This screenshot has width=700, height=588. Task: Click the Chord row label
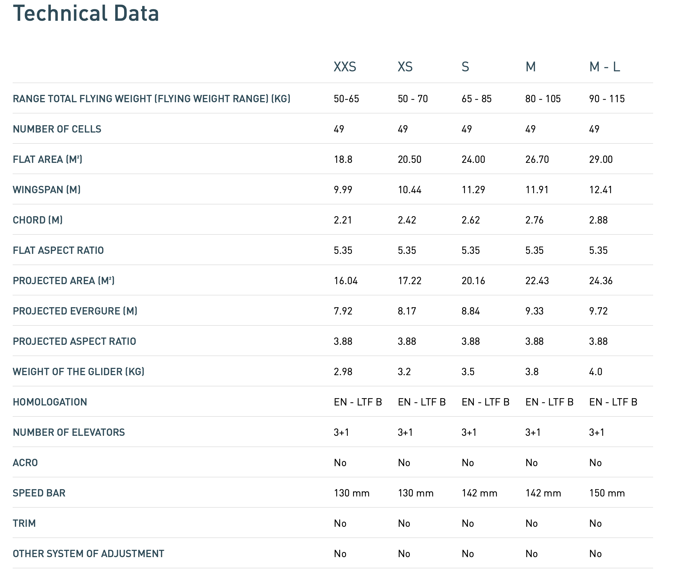38,220
